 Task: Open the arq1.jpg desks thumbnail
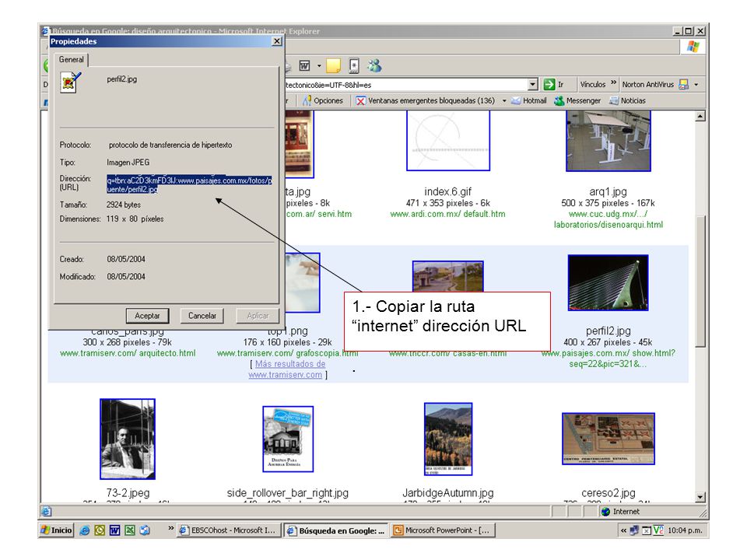(x=608, y=141)
